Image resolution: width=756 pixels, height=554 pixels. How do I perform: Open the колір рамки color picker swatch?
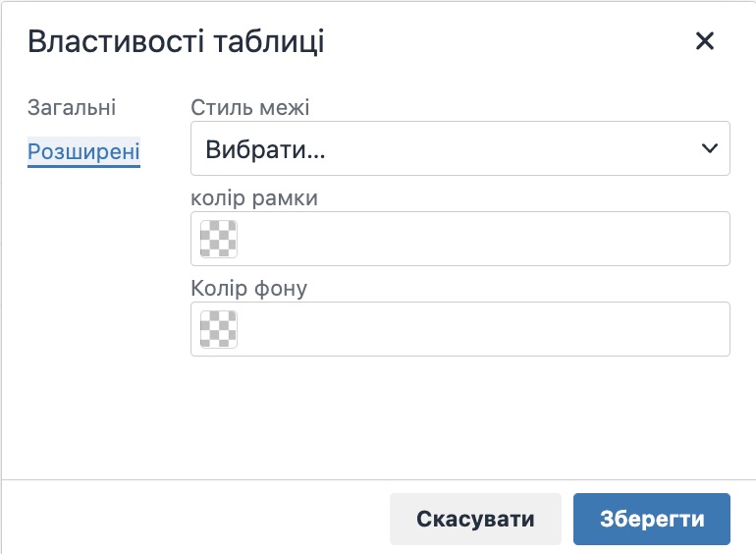(x=219, y=239)
